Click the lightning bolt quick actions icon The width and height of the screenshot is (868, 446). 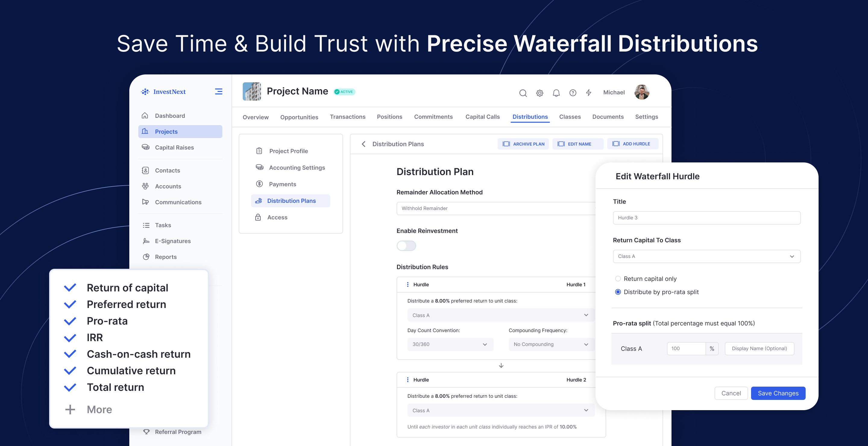pyautogui.click(x=589, y=93)
